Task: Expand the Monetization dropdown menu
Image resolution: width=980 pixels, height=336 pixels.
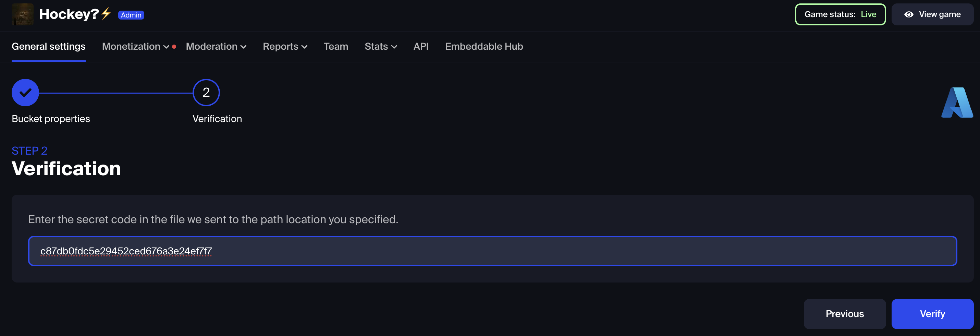Action: 135,46
